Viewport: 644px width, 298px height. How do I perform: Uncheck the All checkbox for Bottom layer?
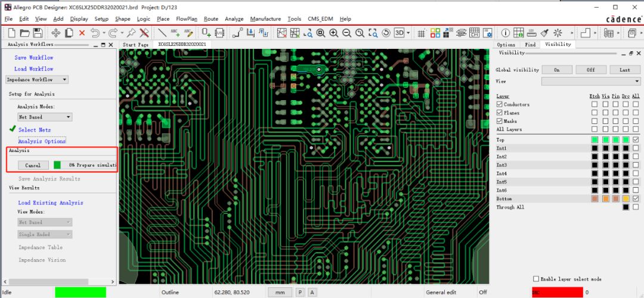point(636,198)
